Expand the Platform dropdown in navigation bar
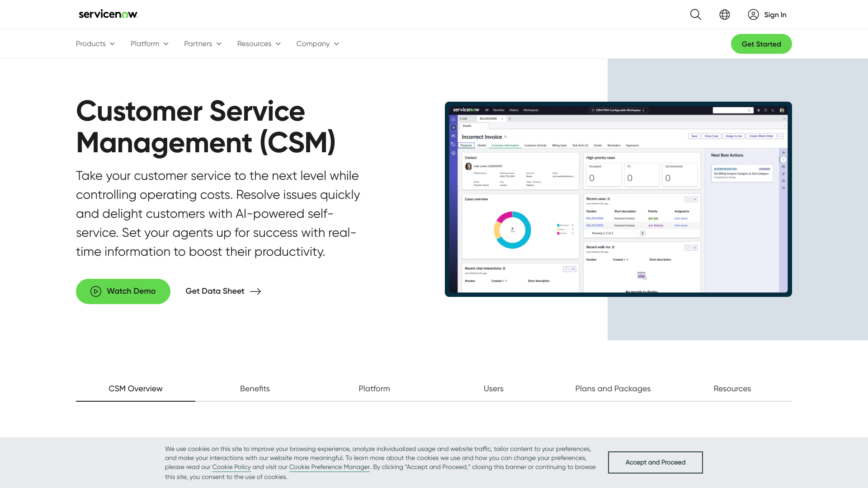868x488 pixels. [x=150, y=44]
